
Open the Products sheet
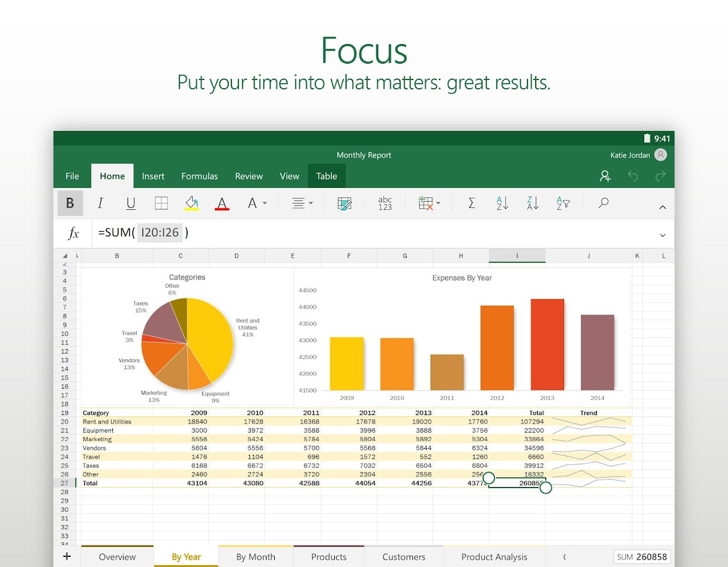(329, 556)
